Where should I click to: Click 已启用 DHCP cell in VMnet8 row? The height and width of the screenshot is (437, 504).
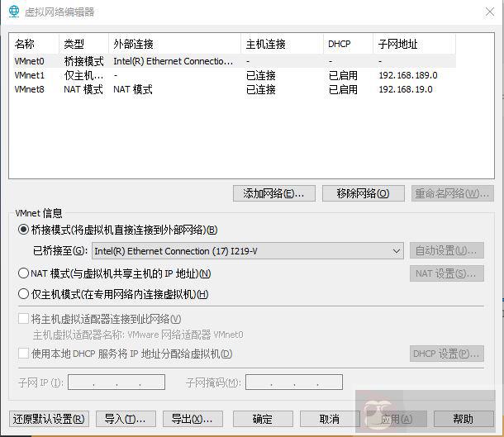343,89
